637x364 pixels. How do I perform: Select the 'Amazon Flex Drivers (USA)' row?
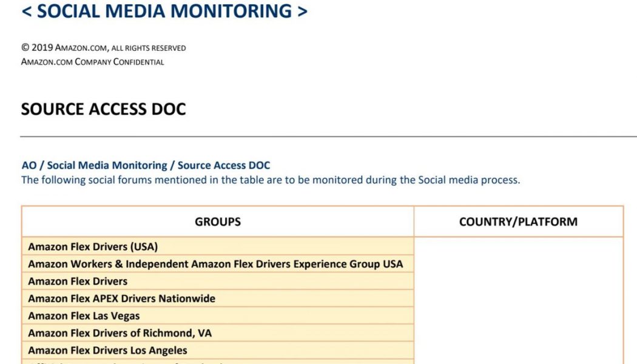coord(93,246)
